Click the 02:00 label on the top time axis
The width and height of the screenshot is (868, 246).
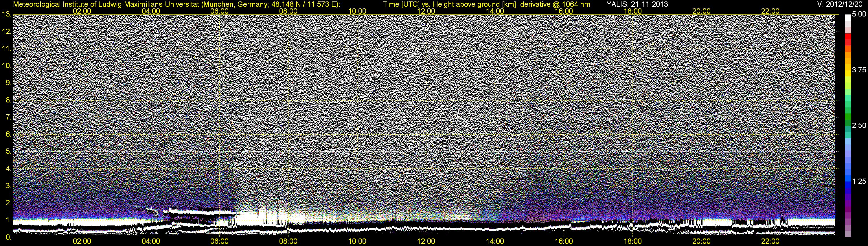(82, 11)
